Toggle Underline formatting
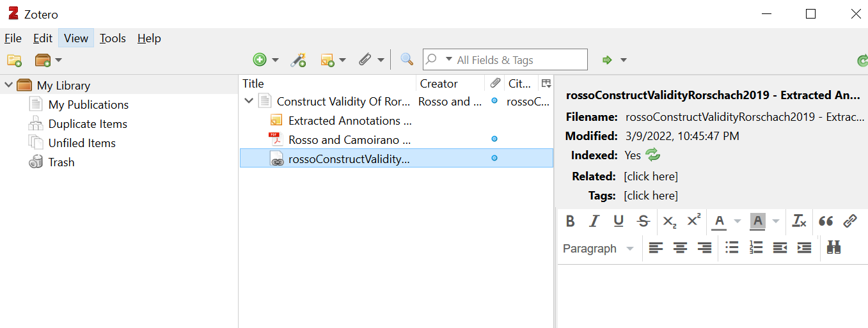The image size is (868, 328). [x=619, y=221]
